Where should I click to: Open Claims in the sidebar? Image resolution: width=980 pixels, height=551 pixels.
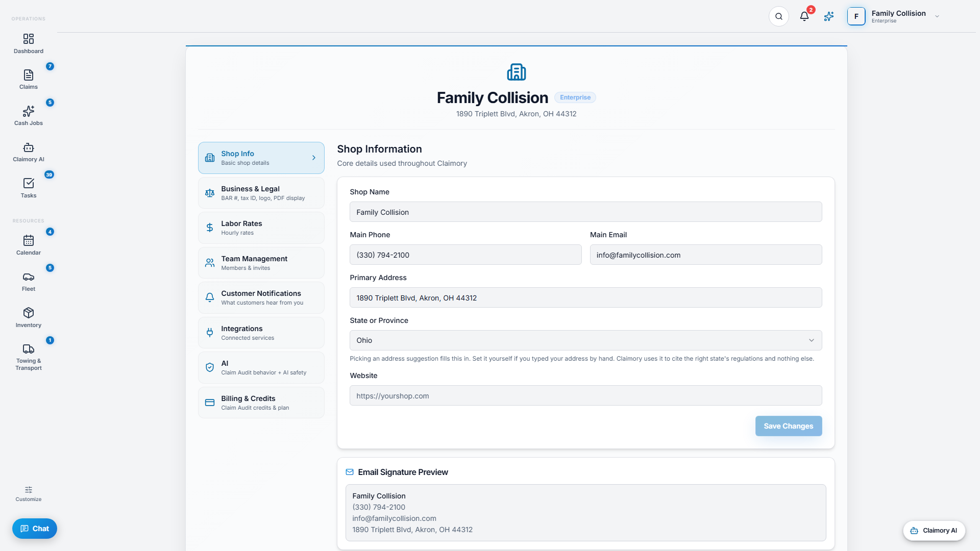coord(29,79)
